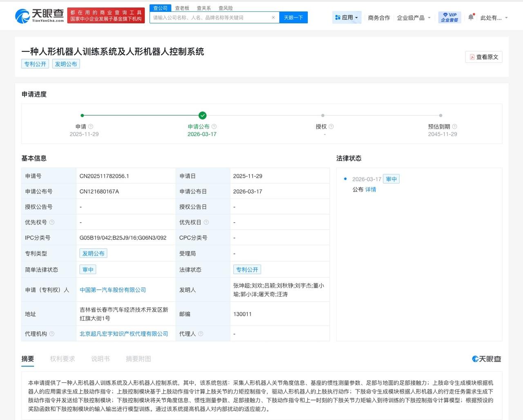The height and width of the screenshot is (420, 523).
Task: Open the 权利要求 tab
Action: point(63,358)
